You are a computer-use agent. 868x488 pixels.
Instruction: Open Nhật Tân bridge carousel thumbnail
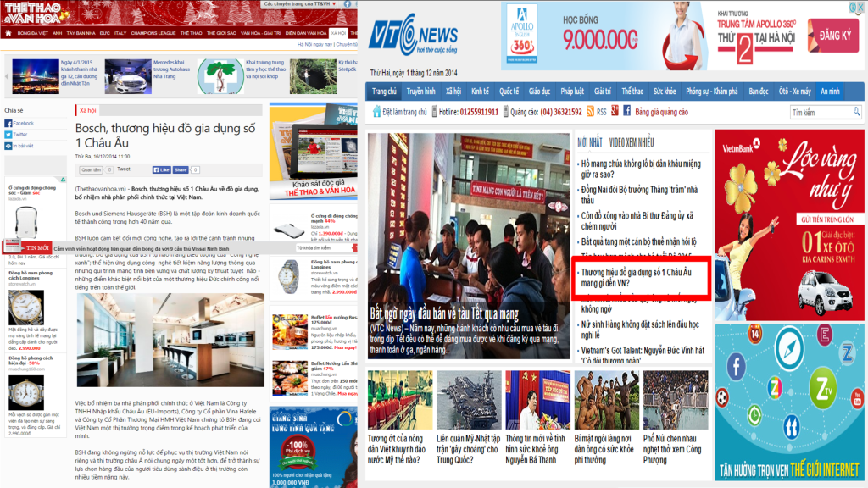click(x=36, y=76)
